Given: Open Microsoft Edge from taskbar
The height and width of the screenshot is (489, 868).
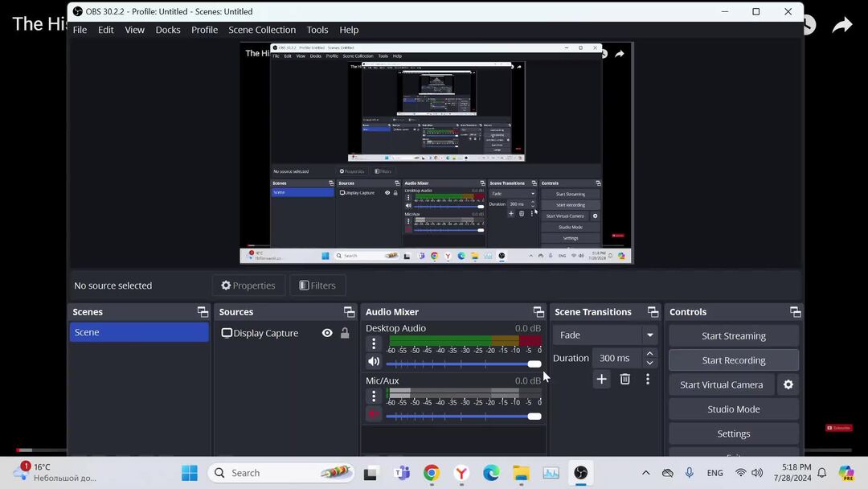Looking at the screenshot, I should pos(491,473).
